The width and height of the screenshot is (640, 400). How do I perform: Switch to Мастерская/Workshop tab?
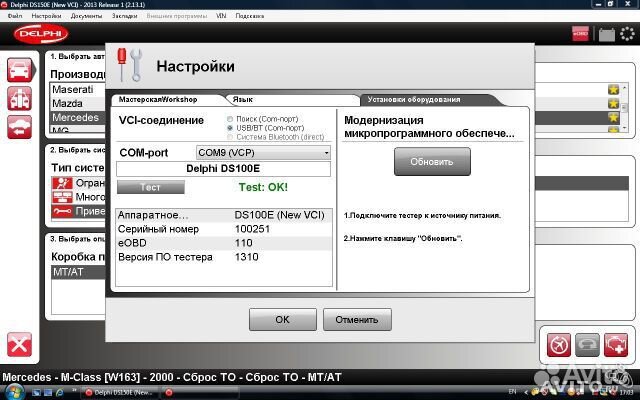coord(158,100)
